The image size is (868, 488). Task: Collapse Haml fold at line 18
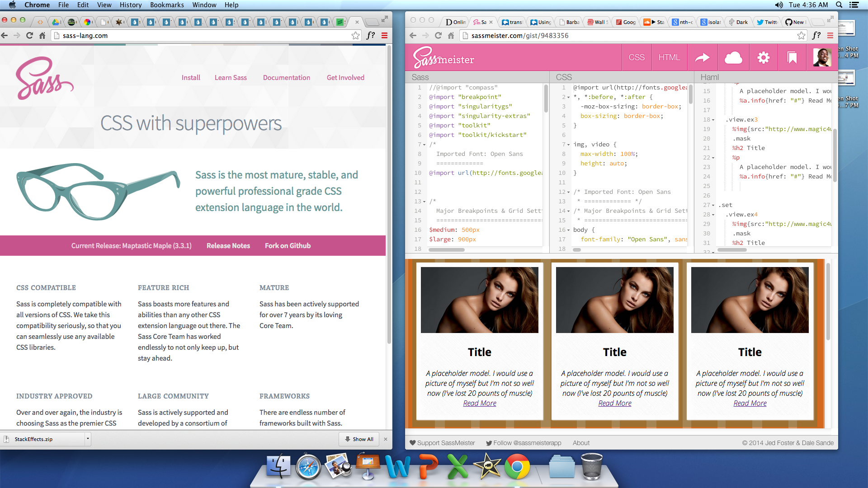(713, 120)
